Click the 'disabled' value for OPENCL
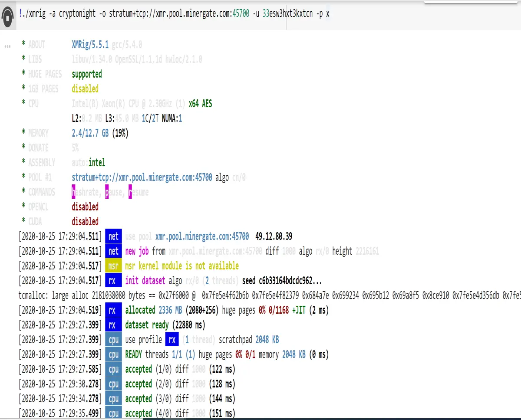 [85, 207]
